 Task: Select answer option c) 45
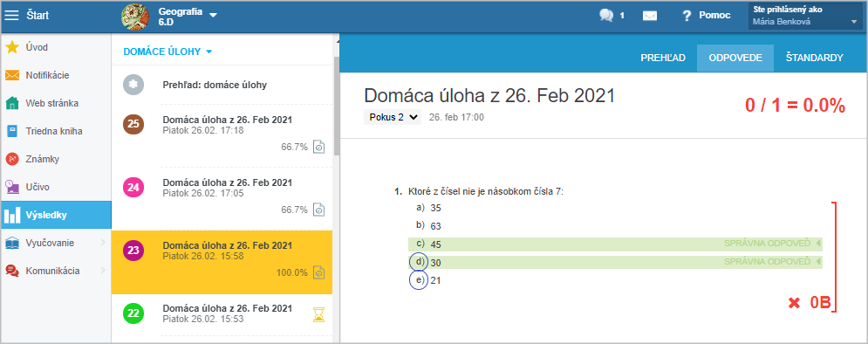(x=615, y=244)
